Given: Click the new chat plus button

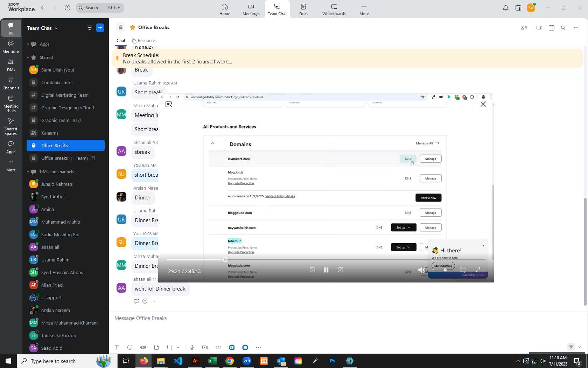Looking at the screenshot, I should (100, 28).
